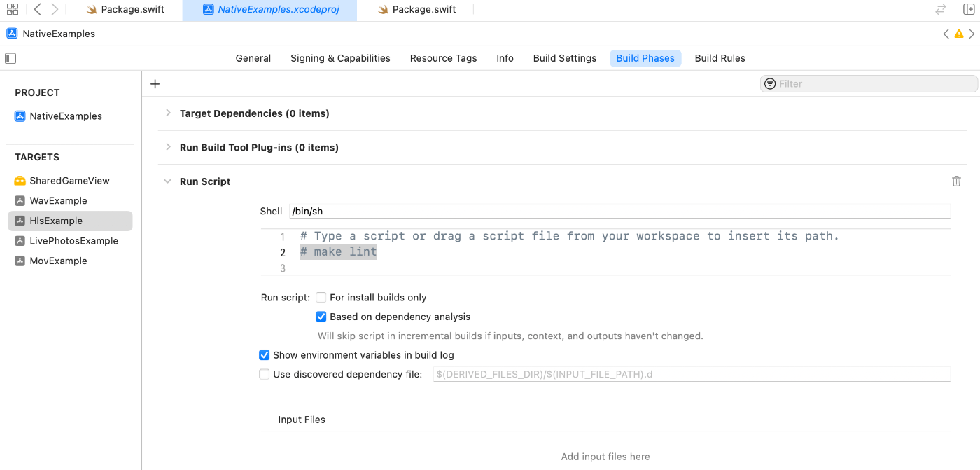Click the Run Script section title

[205, 181]
